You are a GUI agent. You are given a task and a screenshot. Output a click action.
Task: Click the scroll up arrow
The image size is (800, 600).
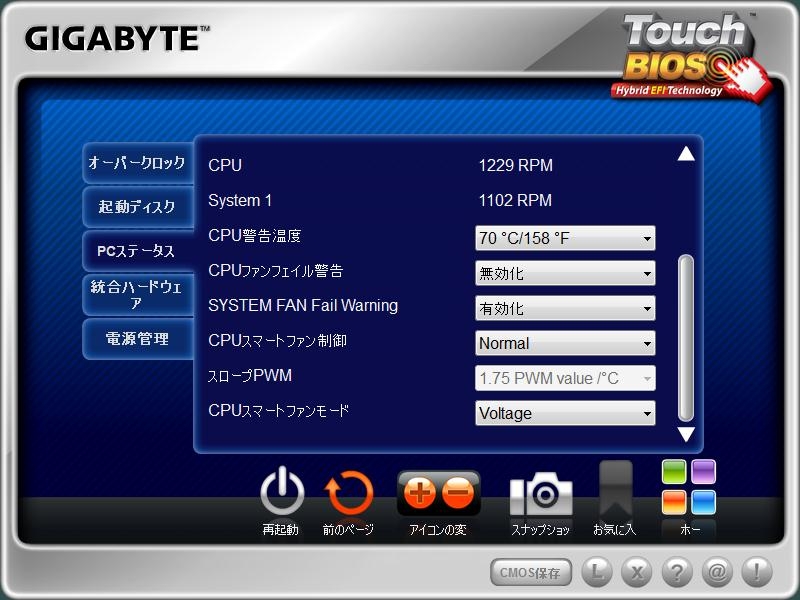(686, 153)
